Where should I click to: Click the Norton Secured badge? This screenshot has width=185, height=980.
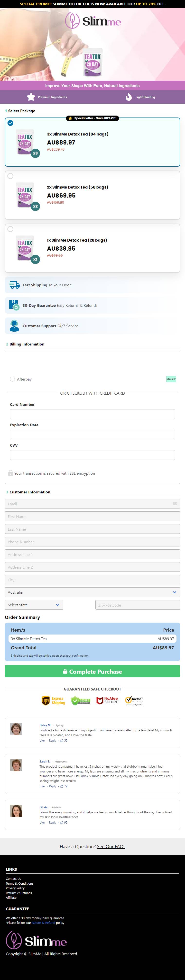coord(134,700)
